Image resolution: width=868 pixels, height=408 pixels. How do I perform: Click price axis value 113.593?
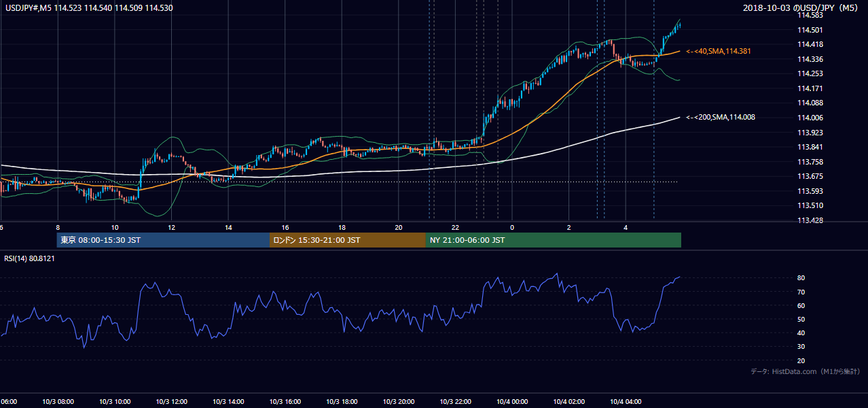(x=810, y=191)
